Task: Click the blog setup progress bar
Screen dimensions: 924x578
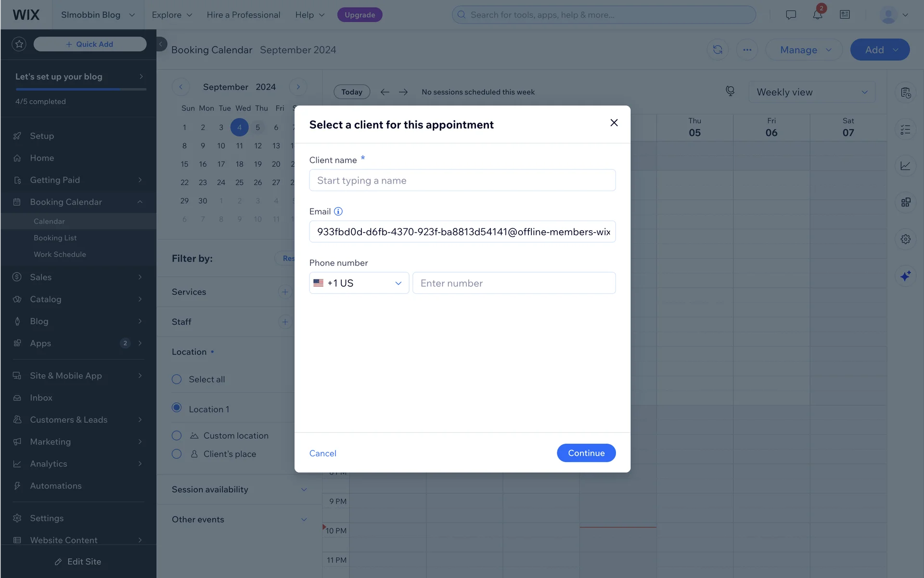Action: click(x=81, y=90)
